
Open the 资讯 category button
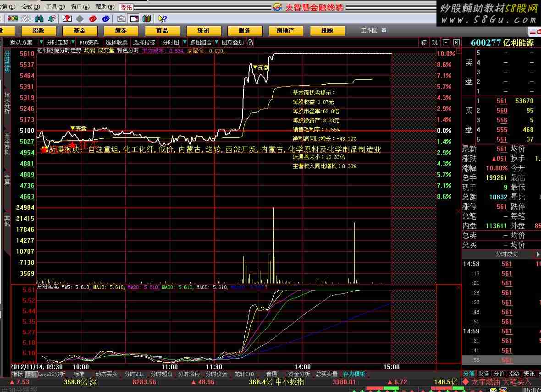point(203,31)
